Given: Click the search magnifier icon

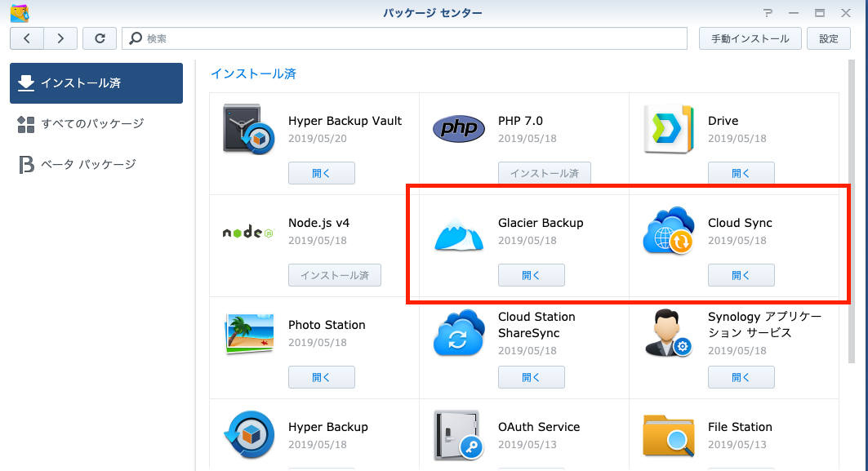Looking at the screenshot, I should 136,38.
